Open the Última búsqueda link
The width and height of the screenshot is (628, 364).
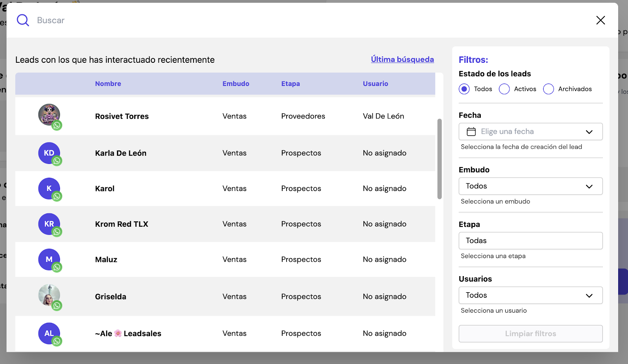[402, 59]
